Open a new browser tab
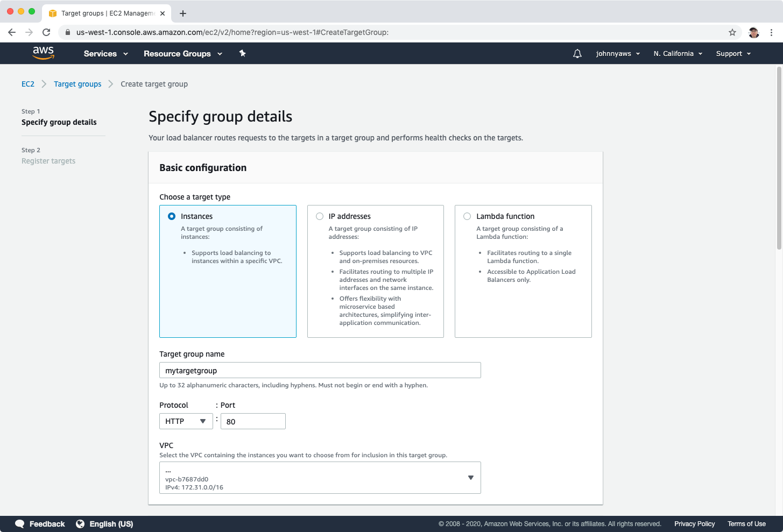This screenshot has width=783, height=532. point(183,13)
